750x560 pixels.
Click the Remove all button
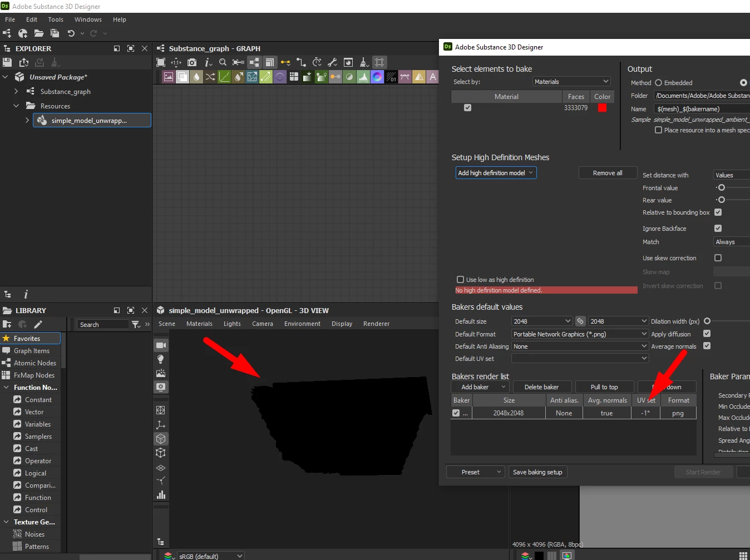608,173
